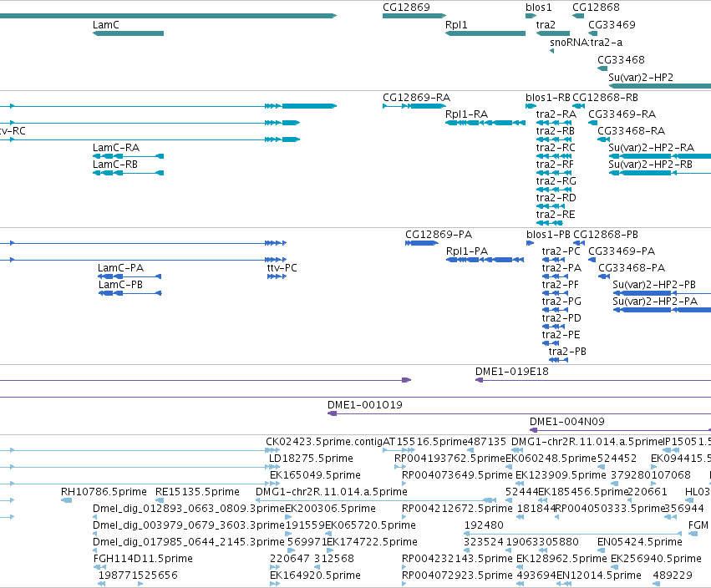Click the RP004072923.5prime EST label

click(457, 575)
